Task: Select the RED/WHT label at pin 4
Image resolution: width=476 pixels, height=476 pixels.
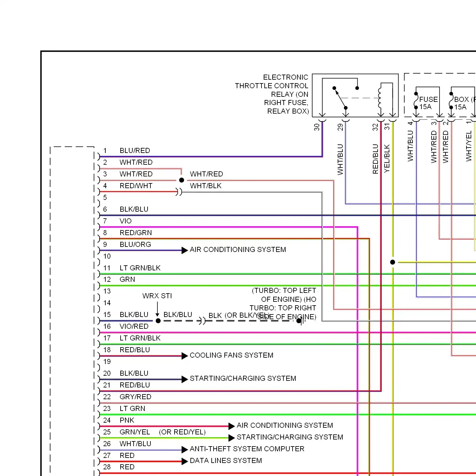Action: point(136,186)
